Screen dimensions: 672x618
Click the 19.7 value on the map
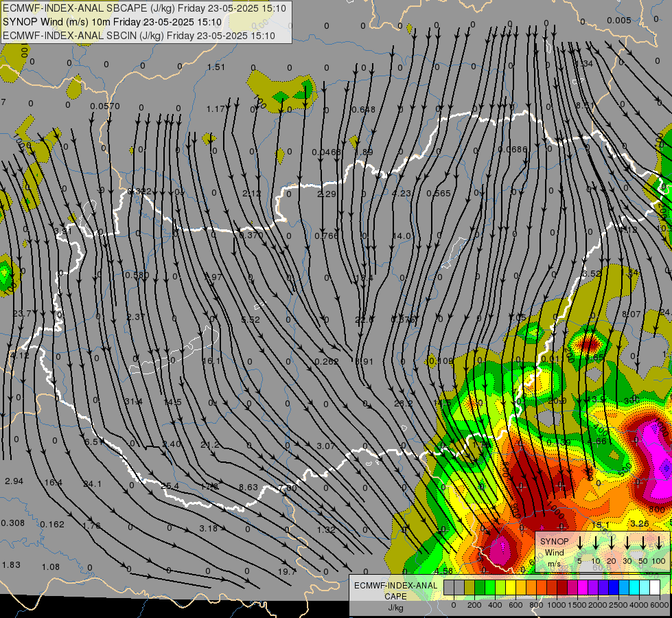[287, 572]
